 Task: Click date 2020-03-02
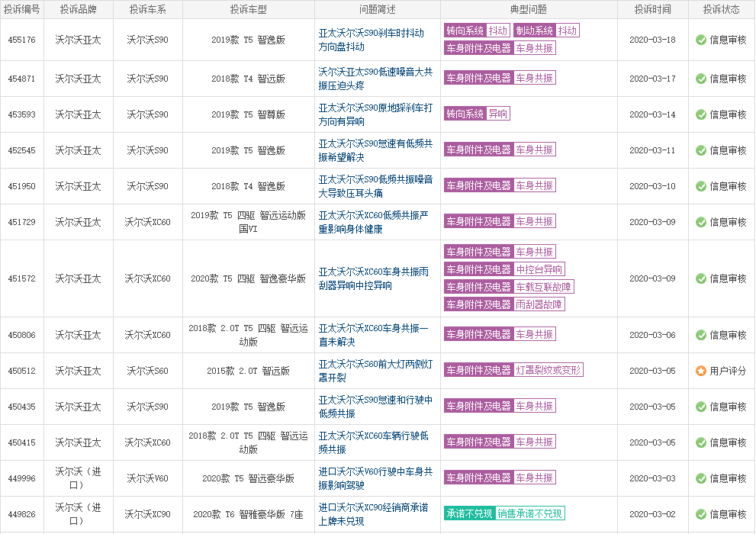tap(652, 514)
